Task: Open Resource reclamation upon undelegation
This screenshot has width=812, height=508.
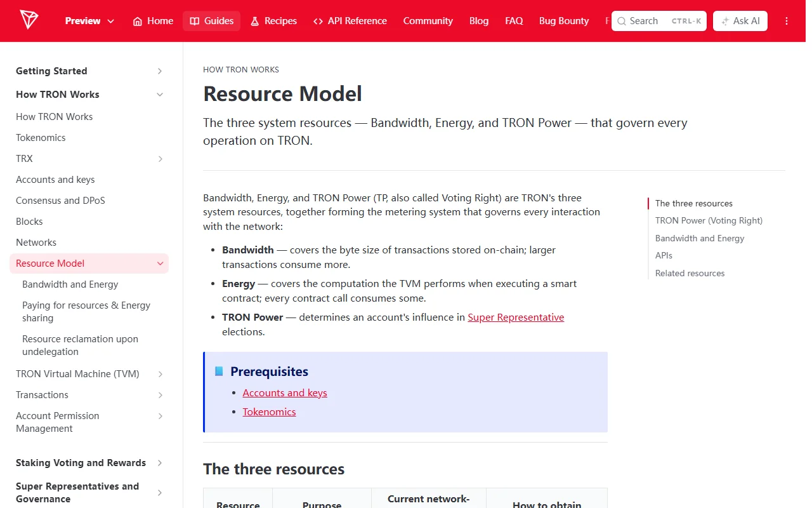Action: point(80,345)
